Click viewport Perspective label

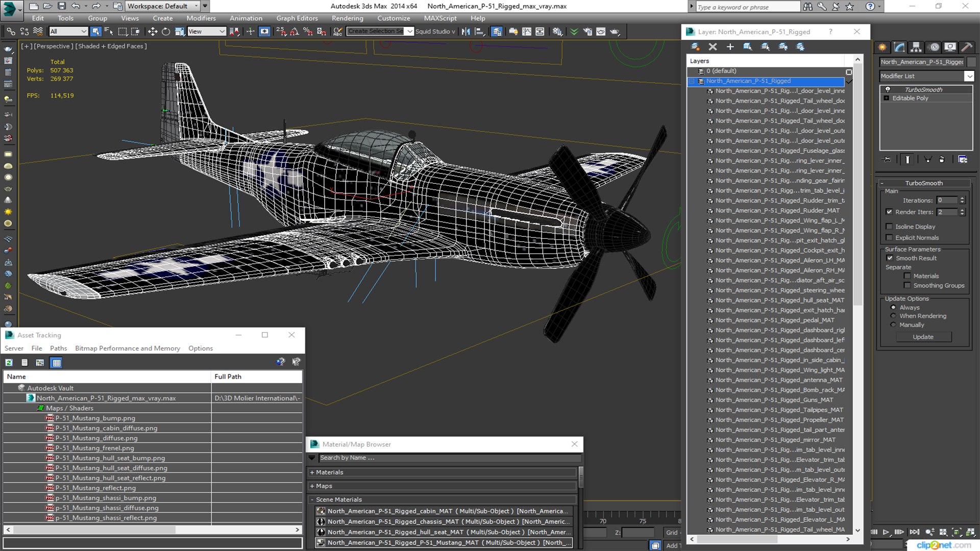tap(53, 46)
